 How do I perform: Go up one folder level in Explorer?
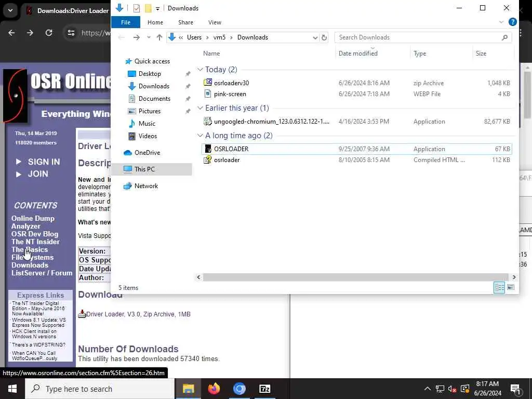[159, 37]
